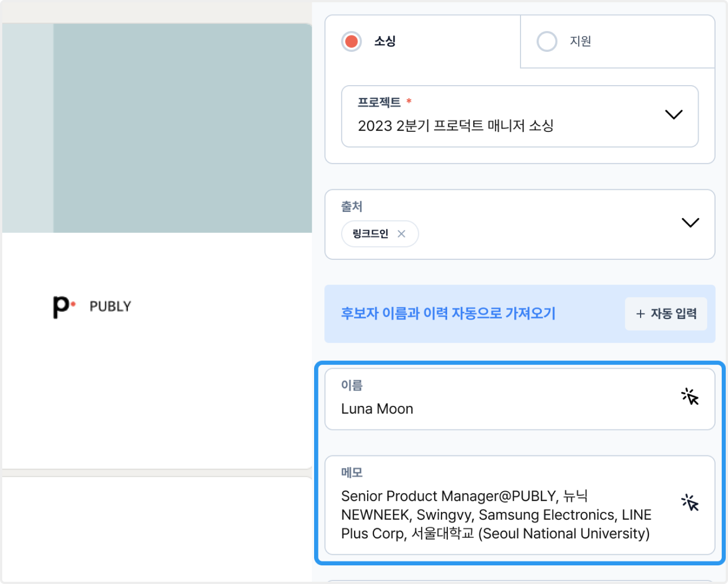Click the 2023 2분기 프로덕트 매니저 소싱 value
The width and height of the screenshot is (728, 584).
pyautogui.click(x=456, y=126)
